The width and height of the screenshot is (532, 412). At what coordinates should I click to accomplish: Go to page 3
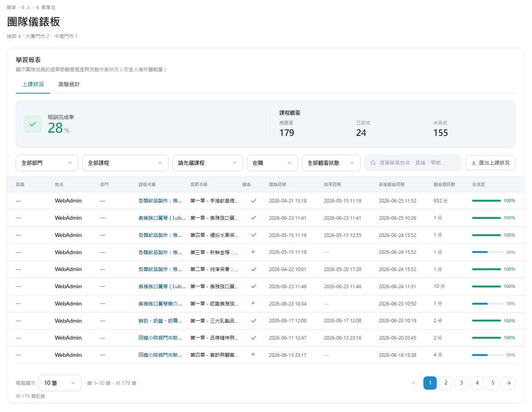pos(461,383)
